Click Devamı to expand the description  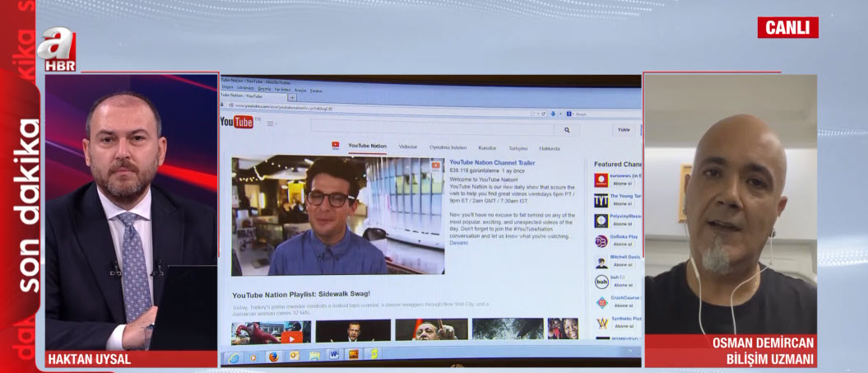458,243
